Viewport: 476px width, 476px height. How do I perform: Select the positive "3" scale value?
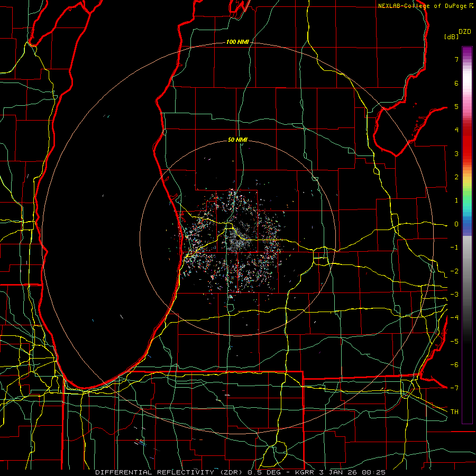coord(456,153)
